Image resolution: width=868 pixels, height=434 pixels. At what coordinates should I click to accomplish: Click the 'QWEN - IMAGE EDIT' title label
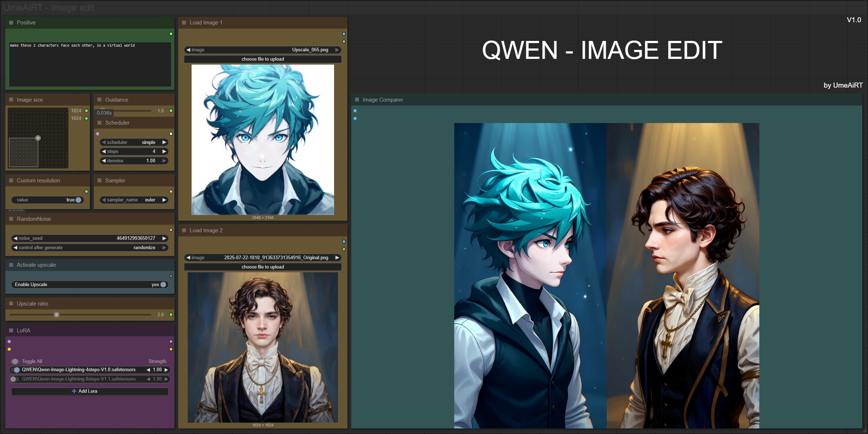[x=602, y=50]
